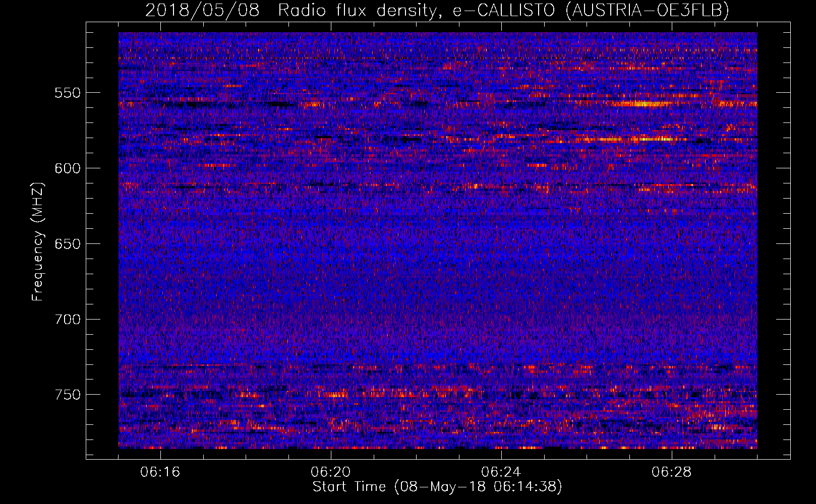816x504 pixels.
Task: Click the 06:24 time tick label
Action: coord(501,472)
